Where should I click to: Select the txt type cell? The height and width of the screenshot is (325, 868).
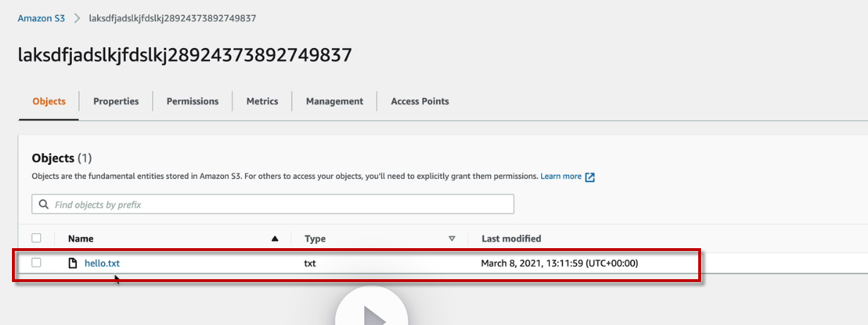pos(310,264)
